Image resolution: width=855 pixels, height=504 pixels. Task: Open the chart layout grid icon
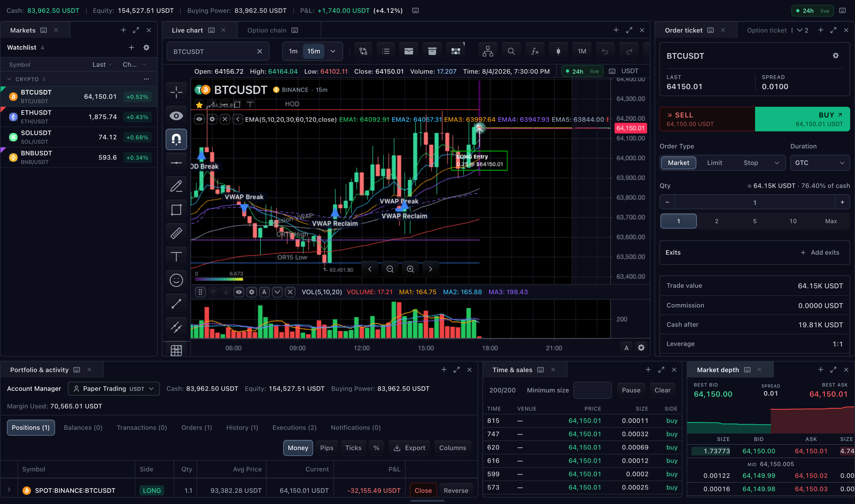[455, 51]
